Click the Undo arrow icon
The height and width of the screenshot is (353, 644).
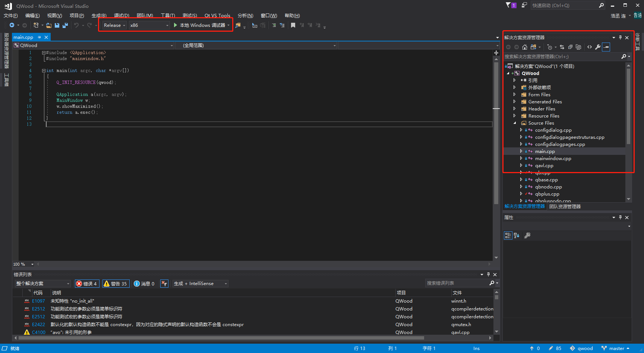tap(76, 25)
